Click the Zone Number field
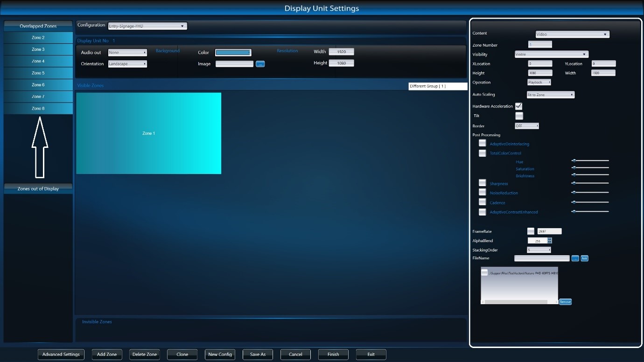This screenshot has width=644, height=362. point(540,45)
